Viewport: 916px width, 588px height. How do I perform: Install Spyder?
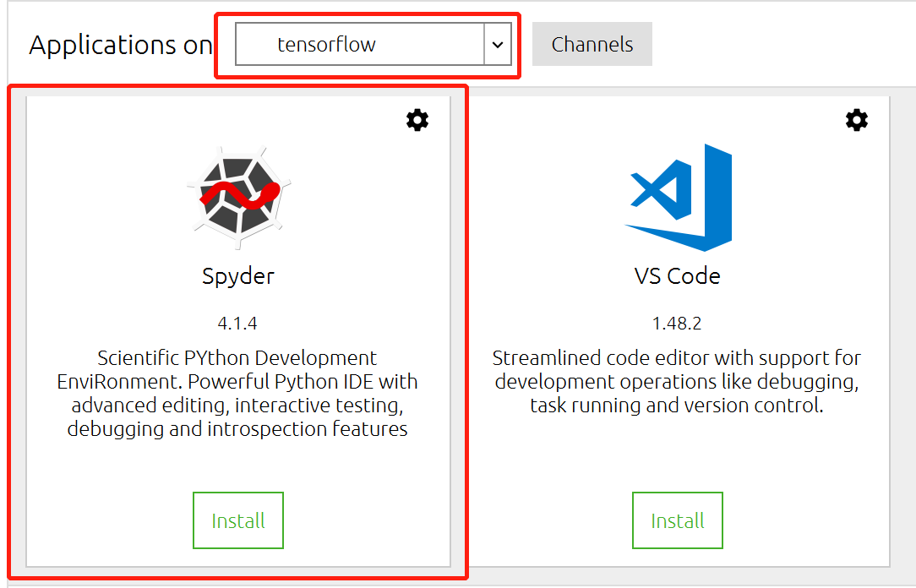[x=238, y=520]
